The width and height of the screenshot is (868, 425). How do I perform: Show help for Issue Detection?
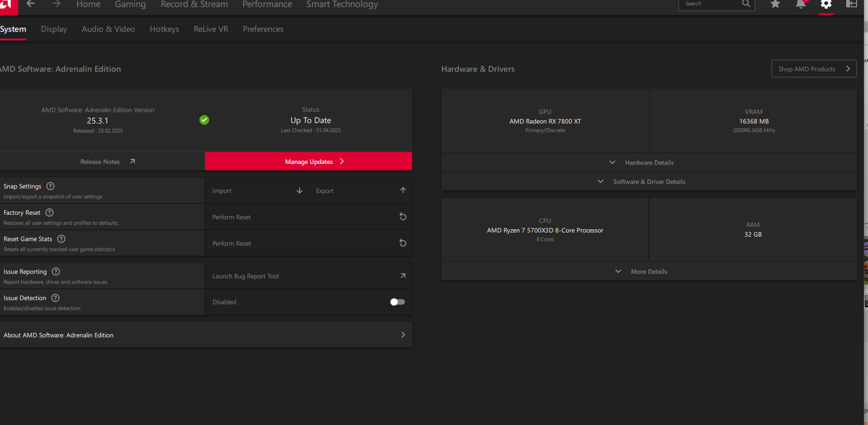(x=55, y=298)
